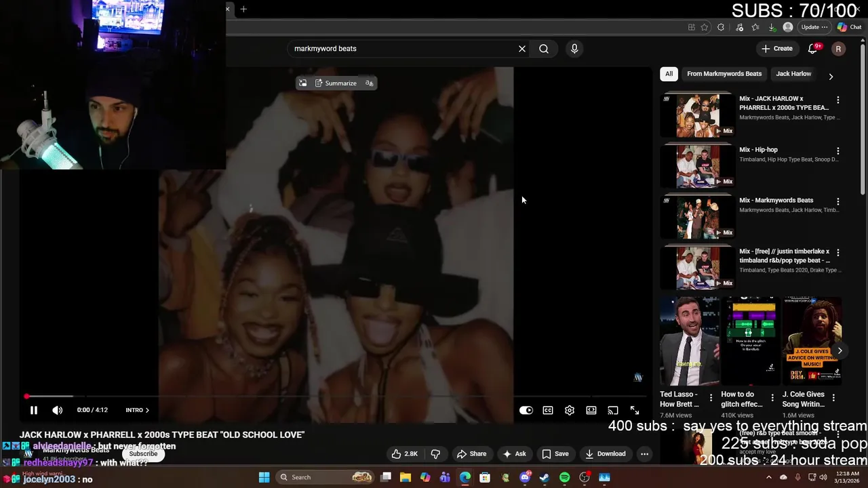Open the justin timberlake x timbaland mix thumbnail

point(698,268)
